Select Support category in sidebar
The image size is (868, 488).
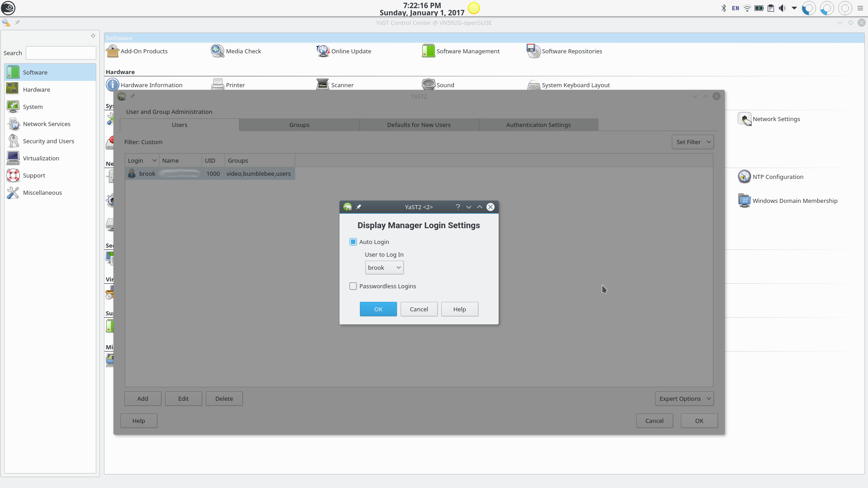[x=50, y=175]
